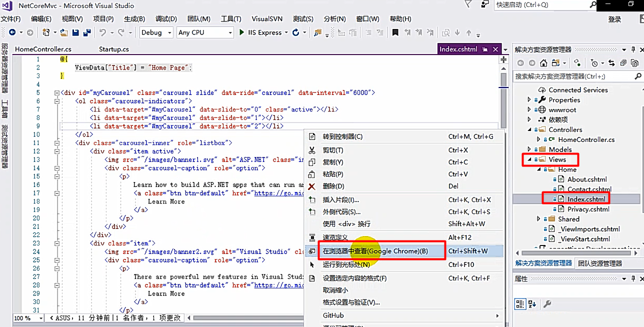Select Index.cshtml in Solution Explorer
The height and width of the screenshot is (327, 644).
tap(586, 199)
